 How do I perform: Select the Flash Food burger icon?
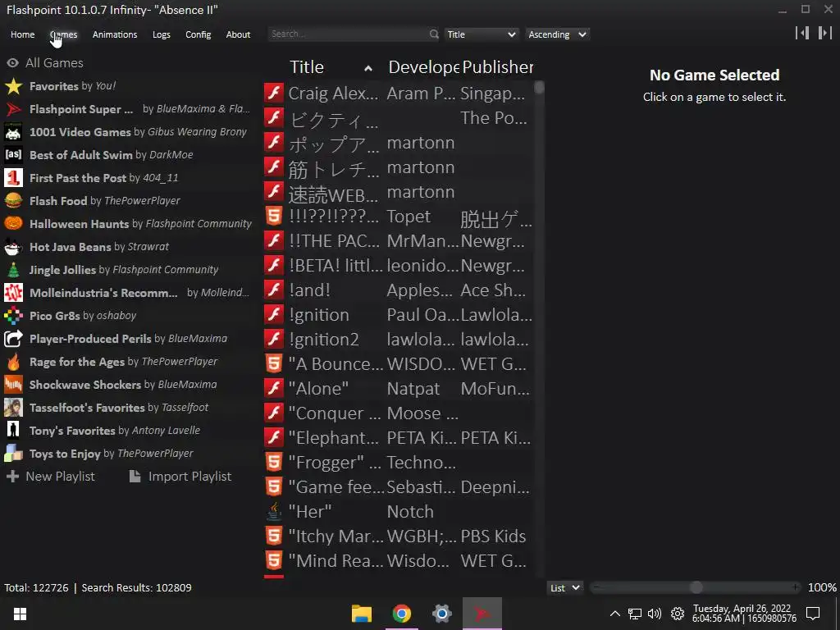pyautogui.click(x=13, y=201)
